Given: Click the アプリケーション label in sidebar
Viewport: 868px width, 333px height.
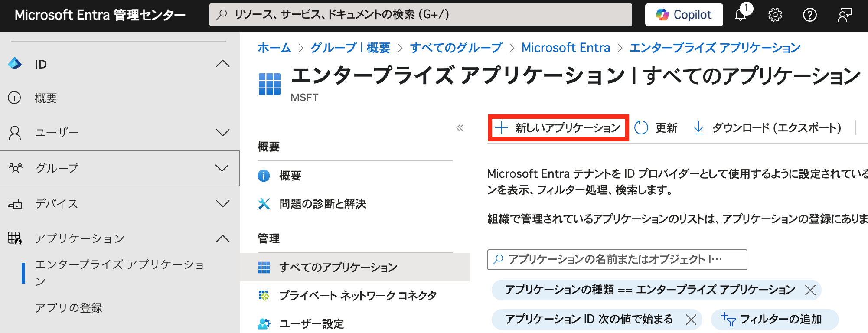Looking at the screenshot, I should click(x=80, y=238).
